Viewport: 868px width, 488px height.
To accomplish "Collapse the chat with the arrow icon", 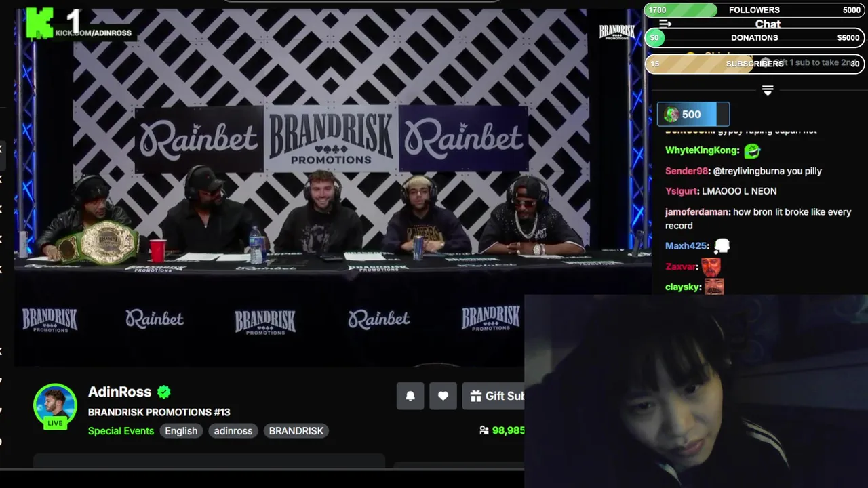I will (x=665, y=24).
